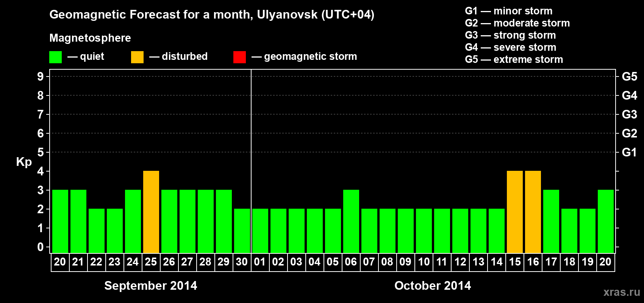Click the Kp axis value 0
The image size is (644, 303).
(x=41, y=247)
